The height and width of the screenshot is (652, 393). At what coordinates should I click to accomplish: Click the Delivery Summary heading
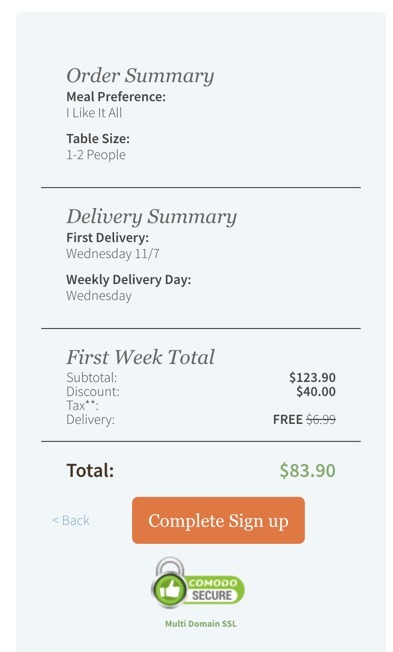coord(151,217)
